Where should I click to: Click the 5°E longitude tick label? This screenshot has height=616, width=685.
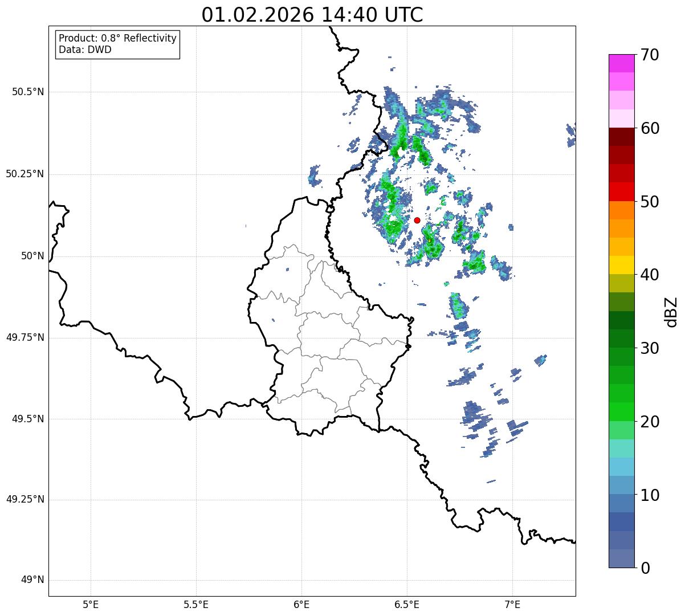click(x=91, y=605)
